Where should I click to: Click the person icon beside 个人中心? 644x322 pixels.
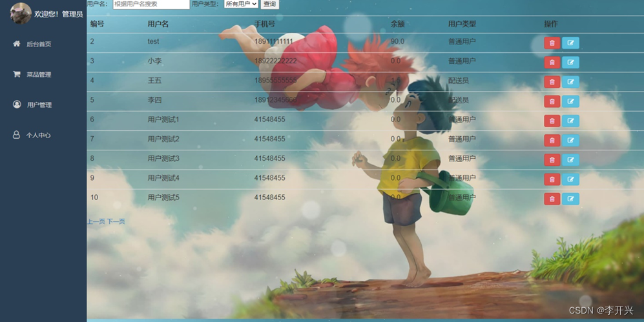coord(16,134)
